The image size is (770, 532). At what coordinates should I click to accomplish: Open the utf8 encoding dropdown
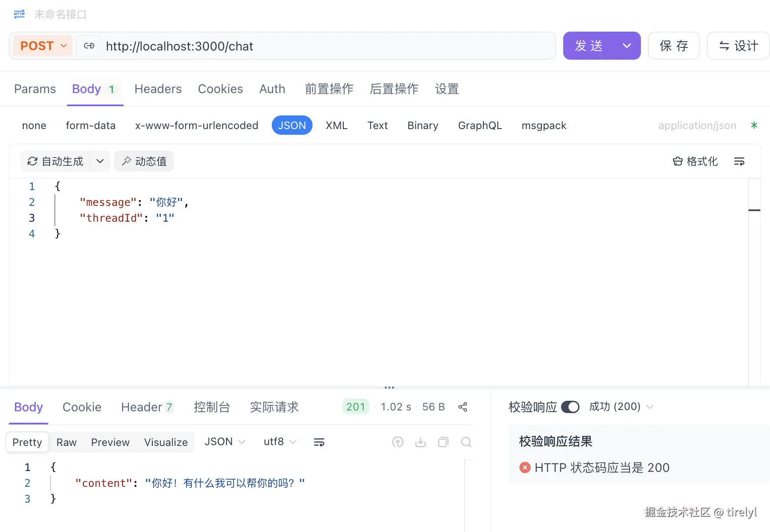tap(280, 442)
